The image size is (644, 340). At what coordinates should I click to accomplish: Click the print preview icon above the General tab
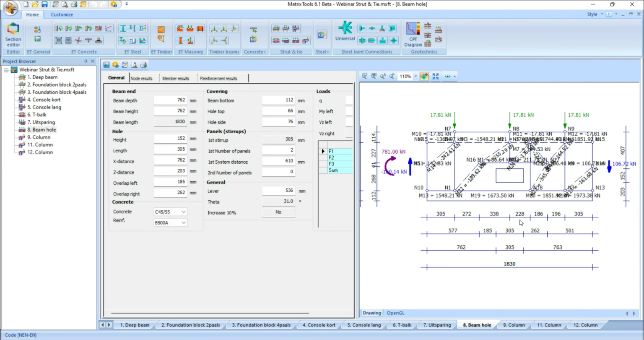pyautogui.click(x=134, y=65)
